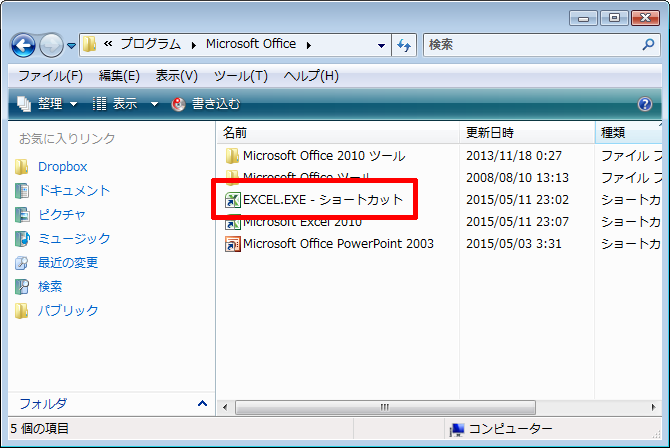Viewport: 670px width, 448px height.
Task: Go back with the blue back arrow
Action: (x=23, y=45)
